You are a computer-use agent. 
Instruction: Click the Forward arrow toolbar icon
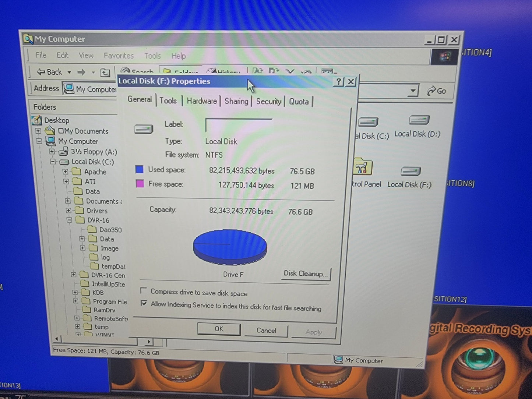point(81,73)
